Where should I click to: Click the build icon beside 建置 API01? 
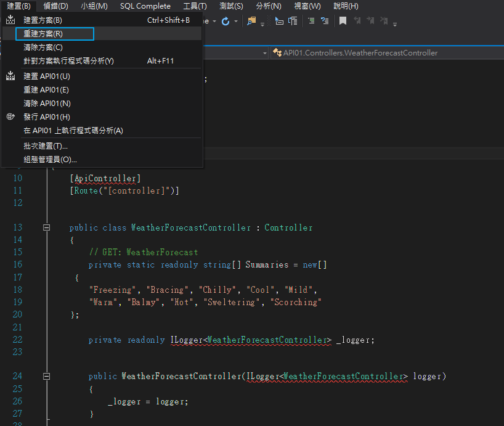click(x=10, y=76)
